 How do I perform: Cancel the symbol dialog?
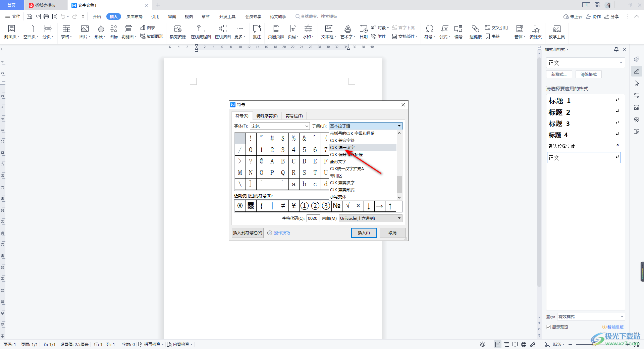point(392,233)
